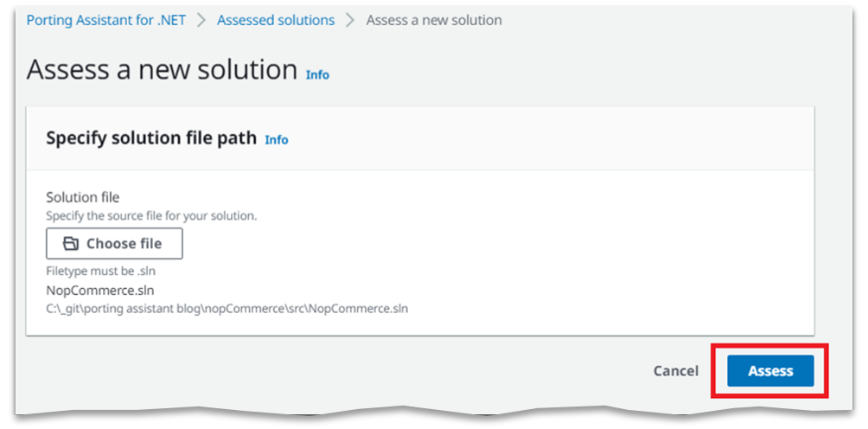This screenshot has width=868, height=429.
Task: Click the Choose file button
Action: [114, 244]
